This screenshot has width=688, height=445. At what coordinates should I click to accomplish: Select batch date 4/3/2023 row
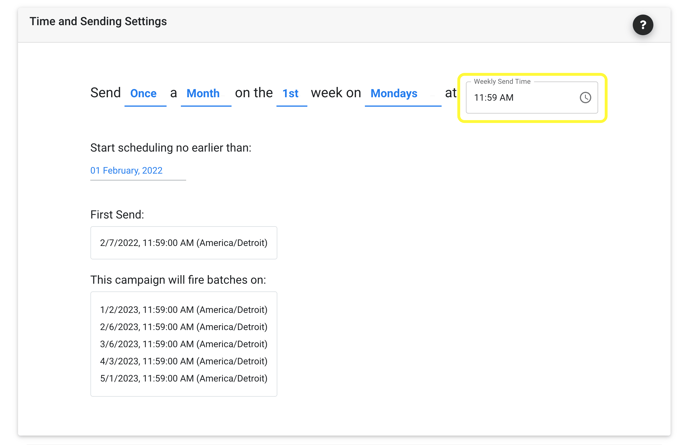pyautogui.click(x=183, y=361)
